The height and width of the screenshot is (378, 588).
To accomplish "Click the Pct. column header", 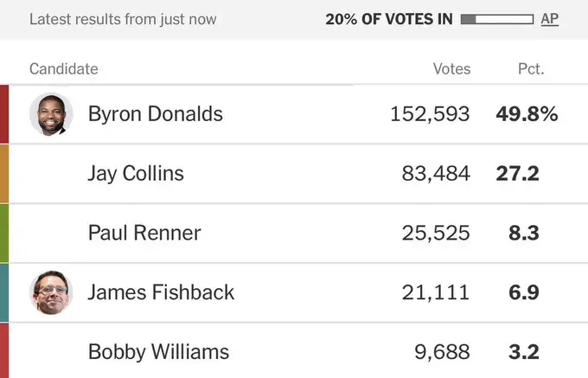I will 531,69.
